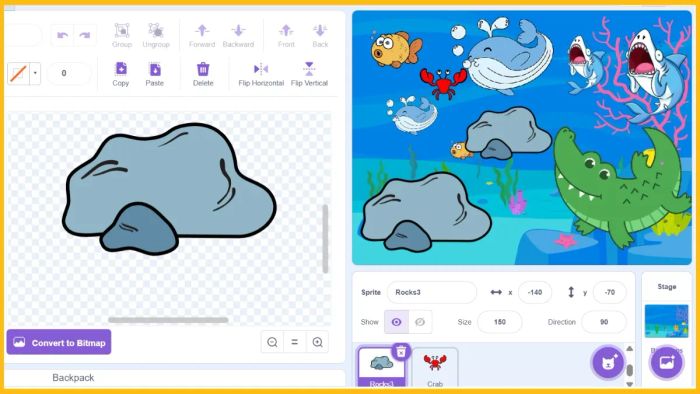
Task: Click the Size field 150
Action: coord(500,322)
